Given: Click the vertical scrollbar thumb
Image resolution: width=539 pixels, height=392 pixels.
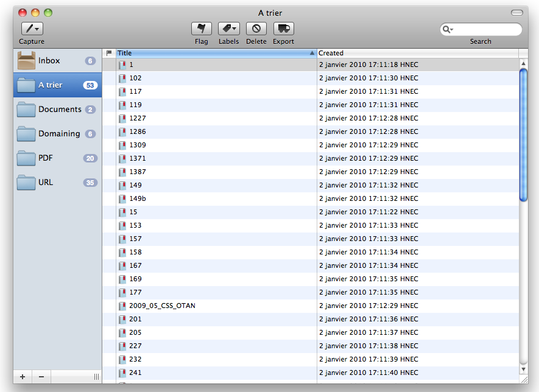Looking at the screenshot, I should (x=523, y=134).
